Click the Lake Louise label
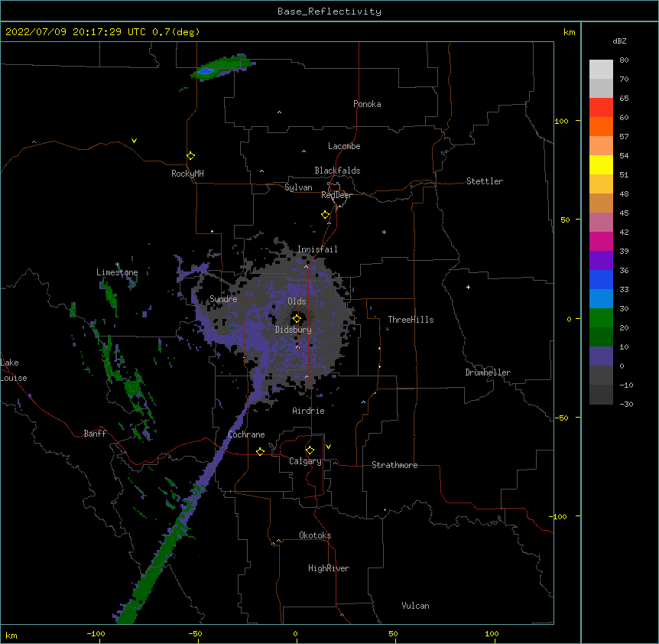This screenshot has height=644, width=659. (14, 370)
